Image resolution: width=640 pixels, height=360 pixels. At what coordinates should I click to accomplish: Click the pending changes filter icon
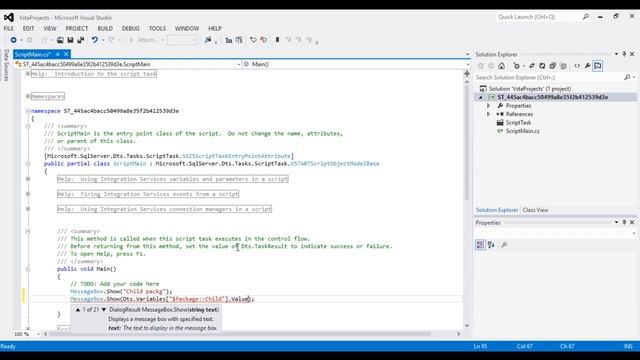coord(517,66)
